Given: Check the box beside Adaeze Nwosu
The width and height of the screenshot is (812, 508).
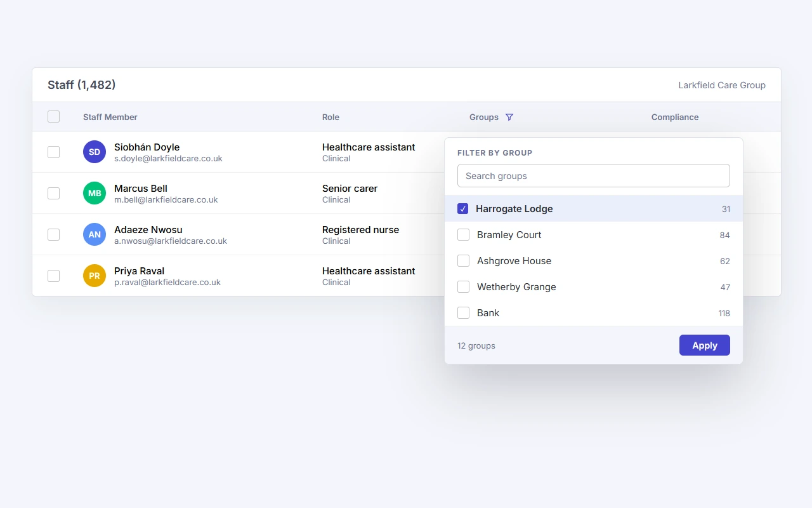Looking at the screenshot, I should (54, 234).
